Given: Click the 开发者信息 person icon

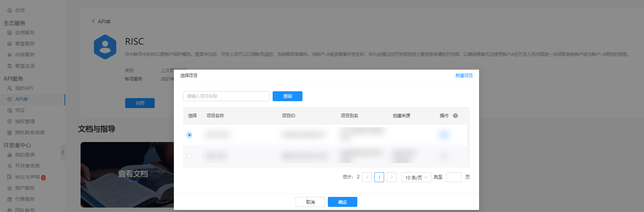Looking at the screenshot, I should click(10, 166).
